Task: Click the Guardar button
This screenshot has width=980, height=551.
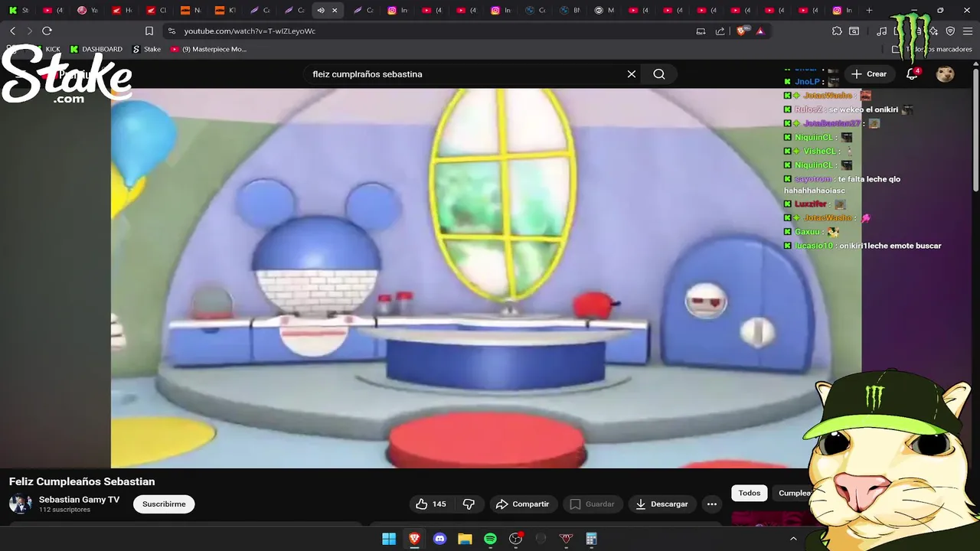Action: (x=593, y=504)
